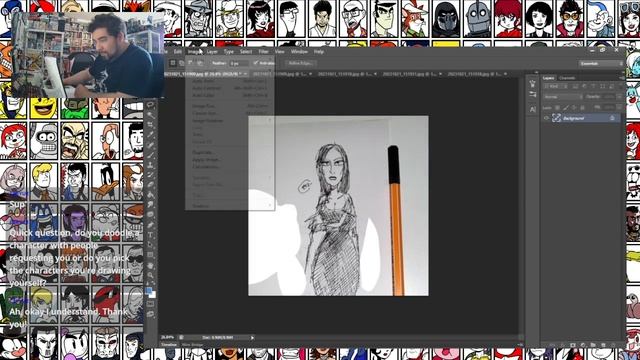
Task: Toggle lock position
Action: click(574, 107)
